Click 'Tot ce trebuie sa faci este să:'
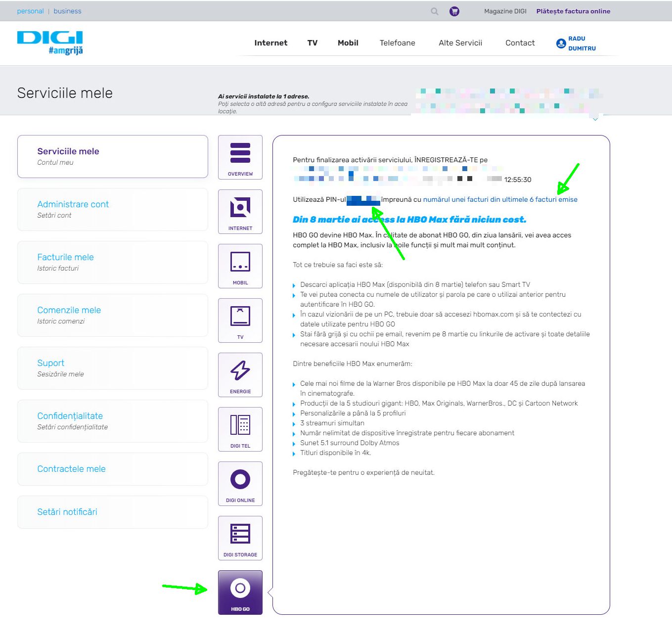The width and height of the screenshot is (672, 641). [x=338, y=265]
